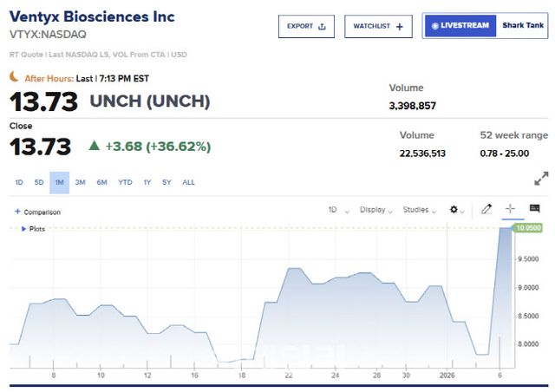Open the Display dropdown
The width and height of the screenshot is (555, 392).
pos(375,210)
